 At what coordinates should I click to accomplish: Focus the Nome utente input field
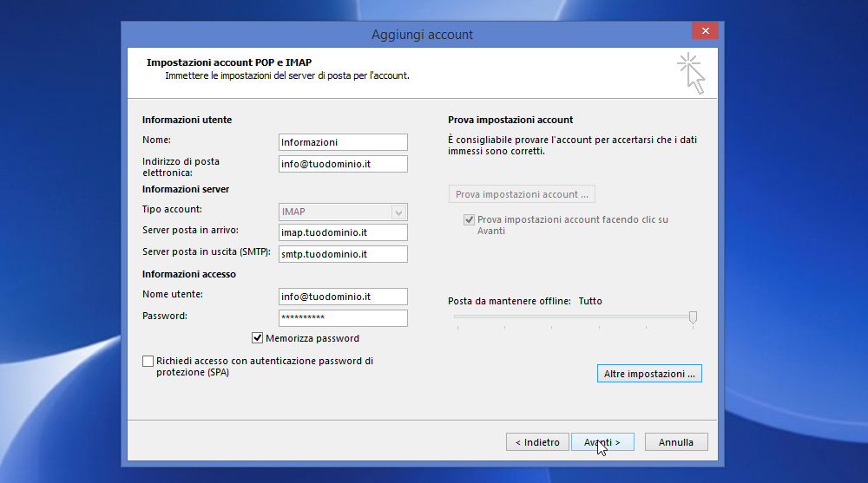tap(343, 297)
